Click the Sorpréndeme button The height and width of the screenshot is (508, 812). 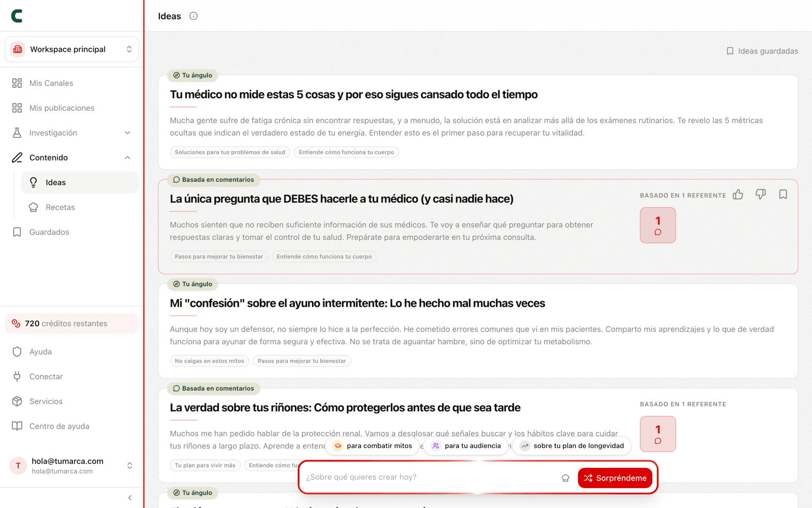click(x=615, y=478)
